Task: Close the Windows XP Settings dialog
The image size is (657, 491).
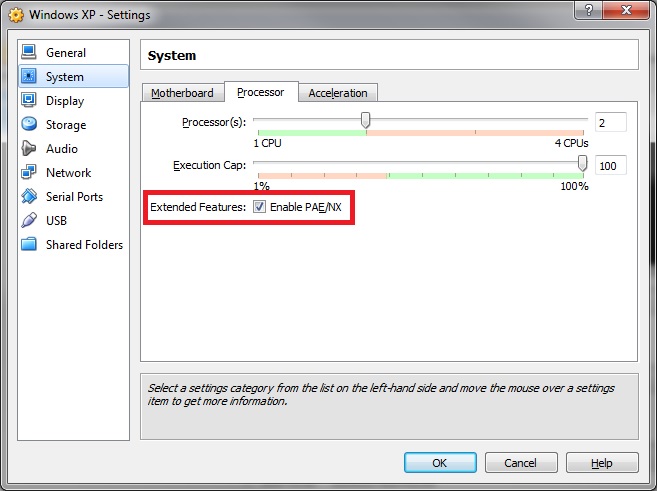Action: click(626, 10)
